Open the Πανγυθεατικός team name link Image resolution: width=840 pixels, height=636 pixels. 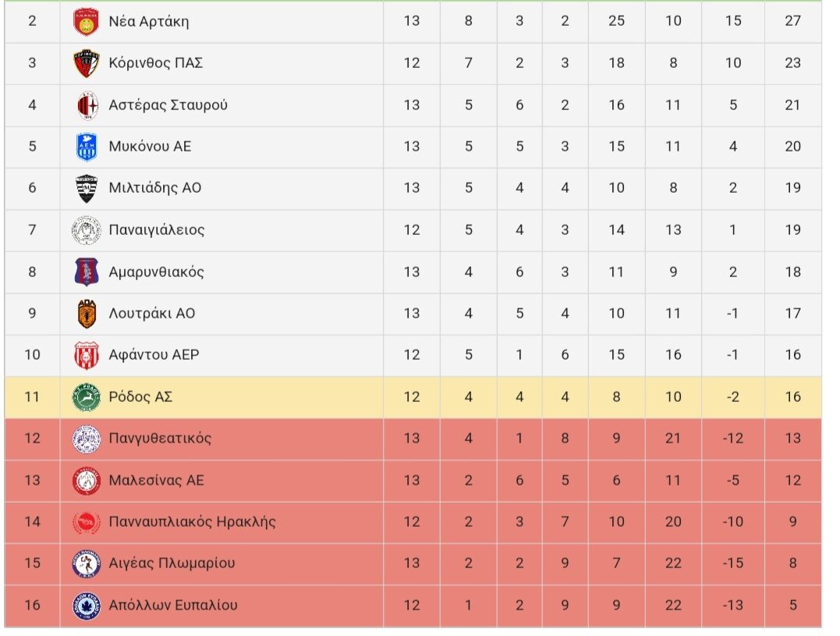click(x=160, y=439)
